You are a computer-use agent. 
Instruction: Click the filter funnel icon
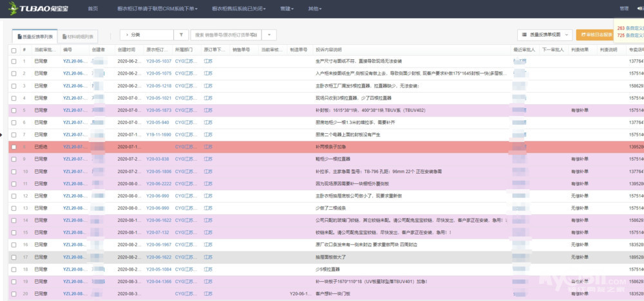tap(182, 35)
